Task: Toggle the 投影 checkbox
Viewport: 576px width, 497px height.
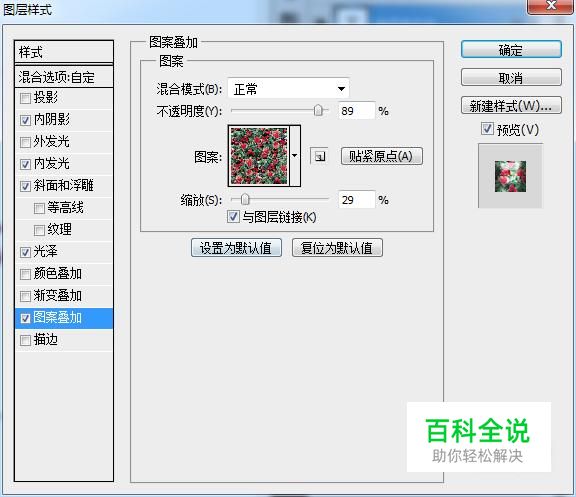Action: (25, 98)
